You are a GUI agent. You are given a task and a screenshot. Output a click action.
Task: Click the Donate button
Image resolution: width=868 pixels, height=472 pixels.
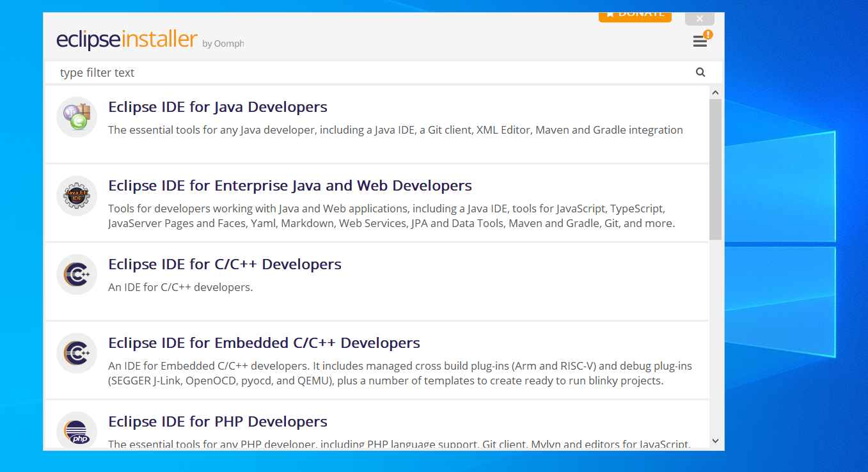click(x=635, y=17)
